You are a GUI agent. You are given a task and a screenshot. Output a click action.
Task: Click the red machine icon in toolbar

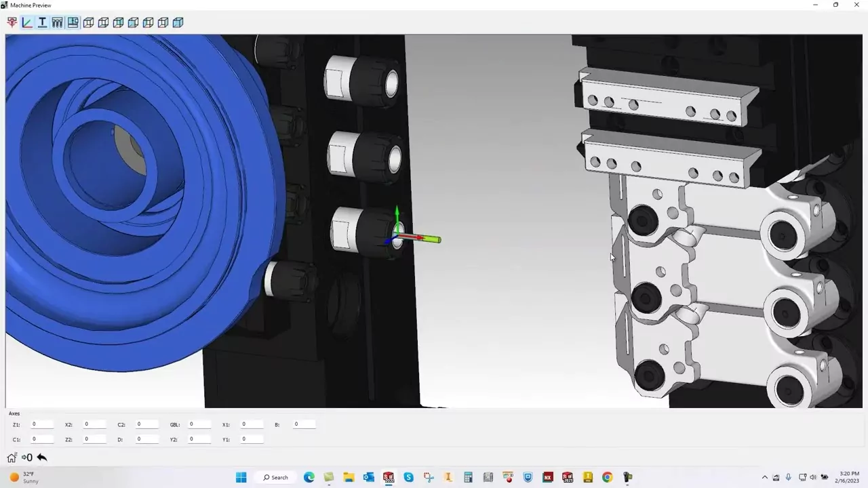coord(12,22)
